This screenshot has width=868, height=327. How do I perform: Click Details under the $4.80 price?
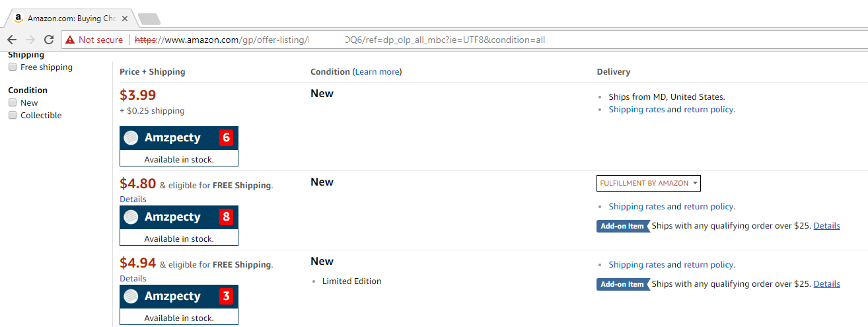[133, 200]
